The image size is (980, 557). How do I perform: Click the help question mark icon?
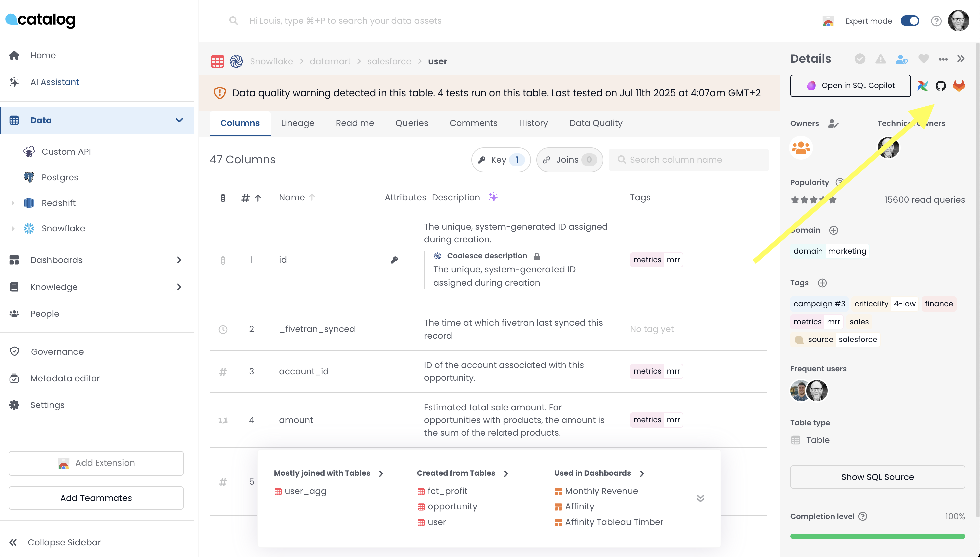tap(936, 21)
